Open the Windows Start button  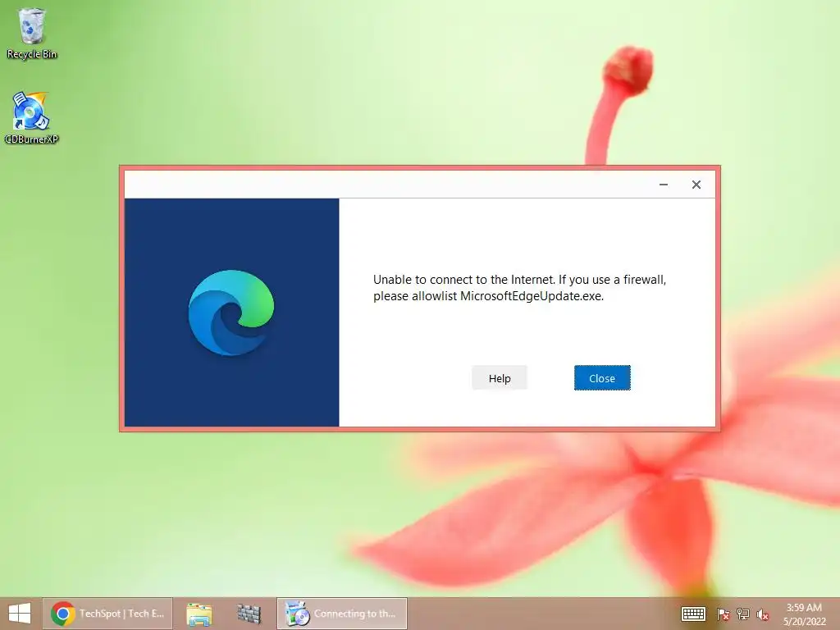[x=20, y=614]
